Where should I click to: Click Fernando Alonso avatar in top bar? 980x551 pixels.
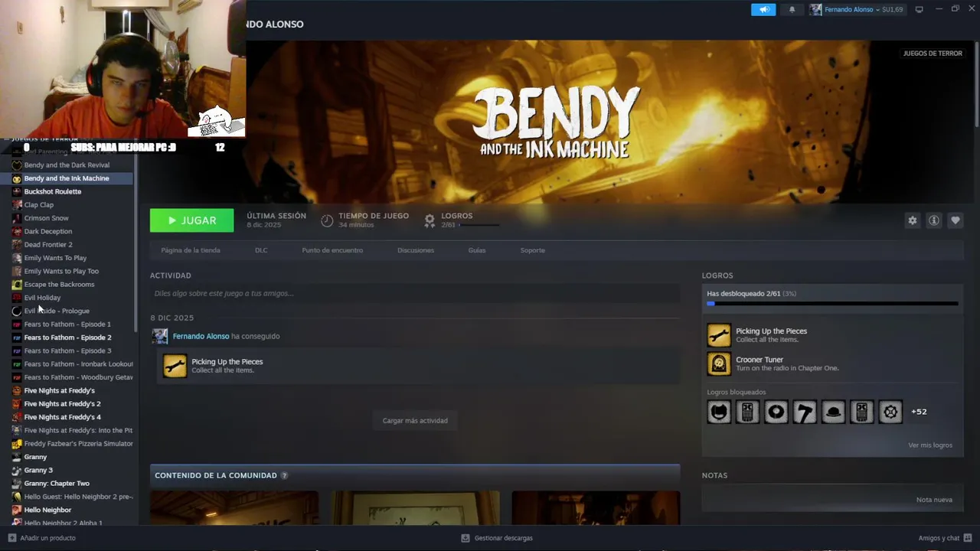click(815, 9)
